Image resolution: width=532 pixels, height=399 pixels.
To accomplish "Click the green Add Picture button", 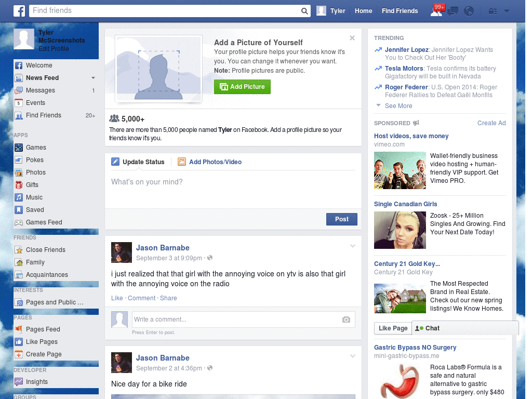I will tap(242, 87).
